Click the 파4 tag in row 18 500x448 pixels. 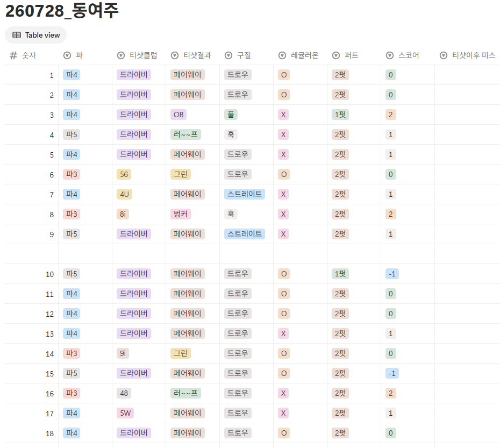tap(72, 433)
